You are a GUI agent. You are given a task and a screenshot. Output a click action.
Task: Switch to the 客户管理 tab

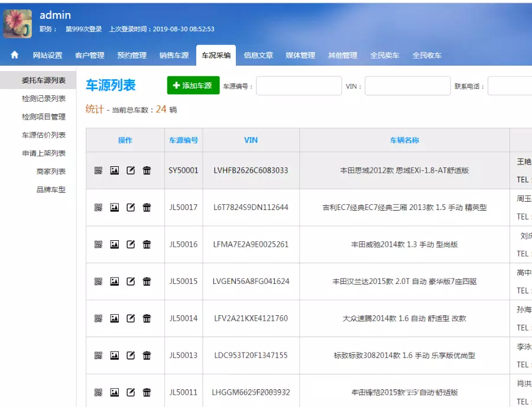pyautogui.click(x=90, y=56)
